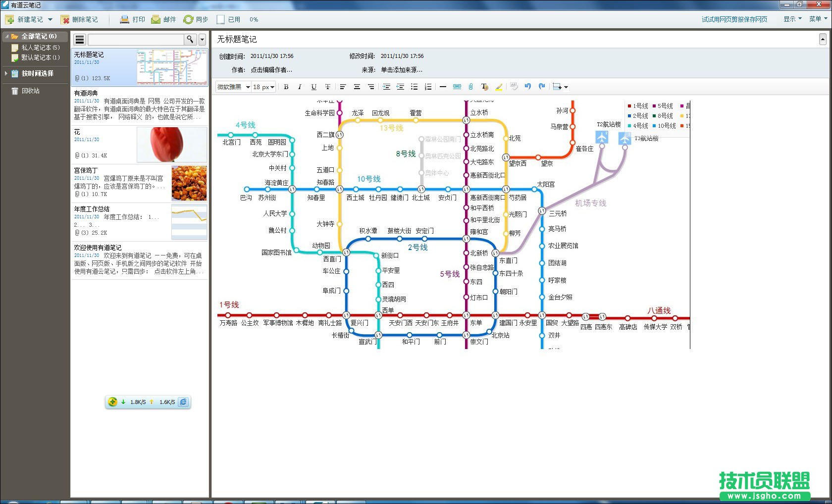This screenshot has height=504, width=832.
Task: Expand the 按时间选择 tree section
Action: click(x=6, y=73)
